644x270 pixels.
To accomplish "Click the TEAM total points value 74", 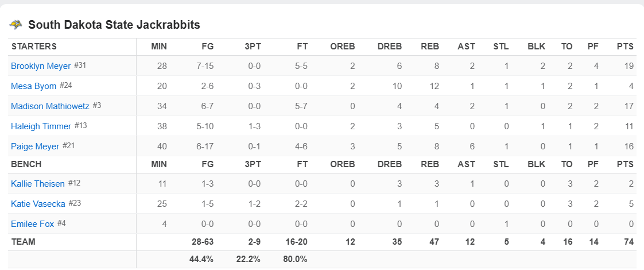I will (629, 242).
